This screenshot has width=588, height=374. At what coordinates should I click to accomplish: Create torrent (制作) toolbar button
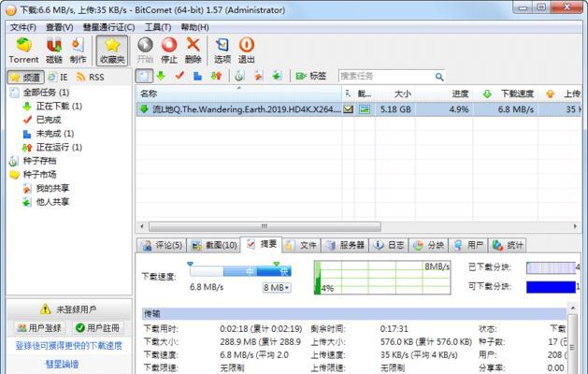78,50
